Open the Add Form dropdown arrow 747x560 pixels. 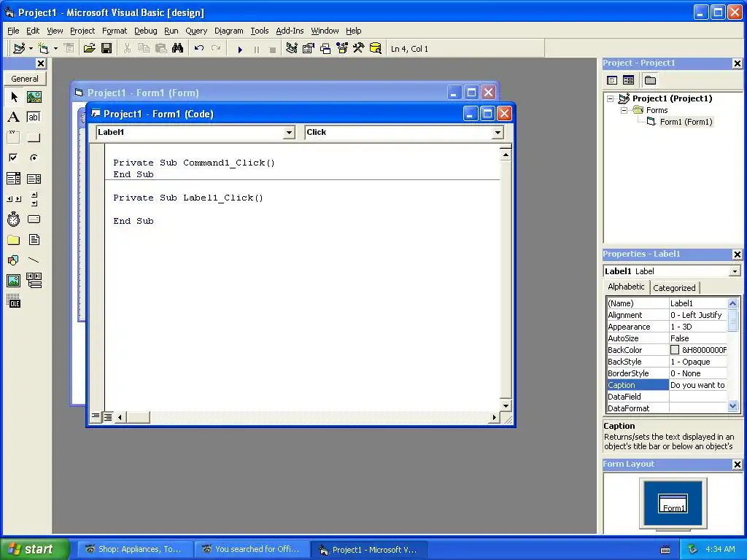click(55, 49)
